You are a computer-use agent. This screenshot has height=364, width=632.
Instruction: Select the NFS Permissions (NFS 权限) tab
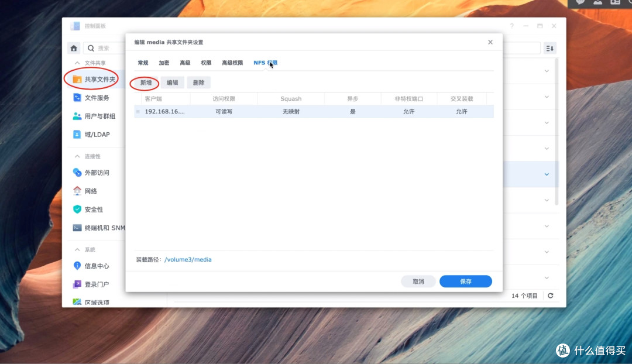pyautogui.click(x=265, y=63)
